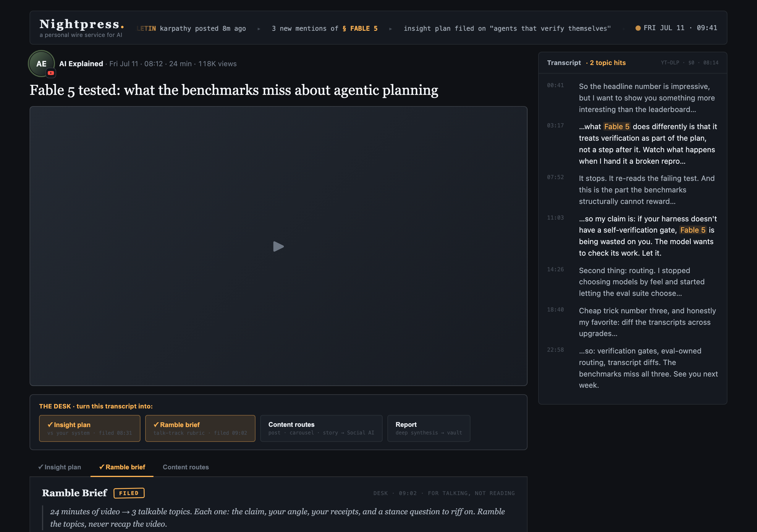Click the Transcript panel heading
Viewport: 757px width, 532px height.
[564, 63]
